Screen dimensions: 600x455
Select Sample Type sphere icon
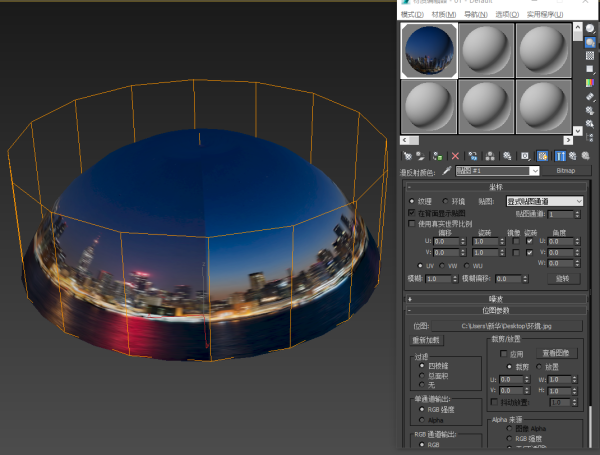[x=590, y=29]
